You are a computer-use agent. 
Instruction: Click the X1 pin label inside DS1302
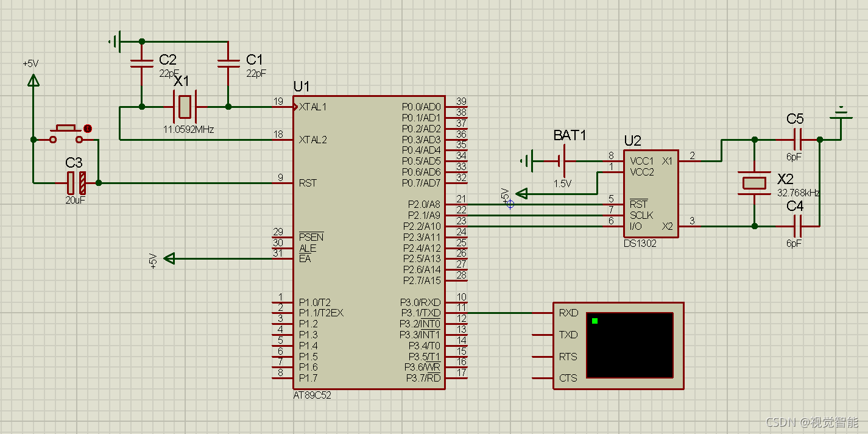coord(668,161)
